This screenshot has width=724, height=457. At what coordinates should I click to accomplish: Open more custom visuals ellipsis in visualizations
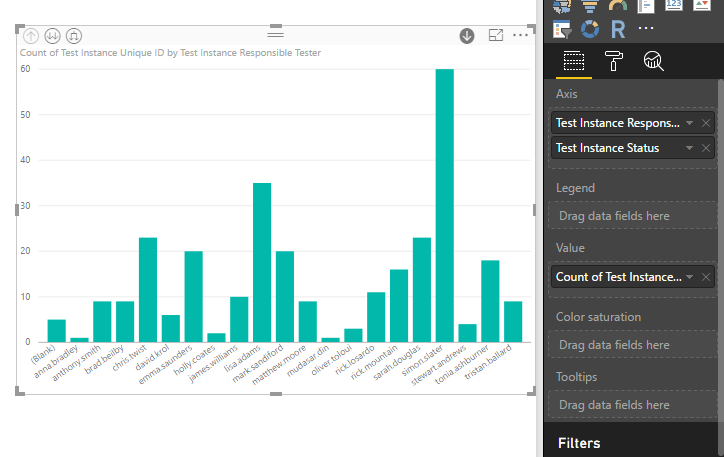point(646,28)
